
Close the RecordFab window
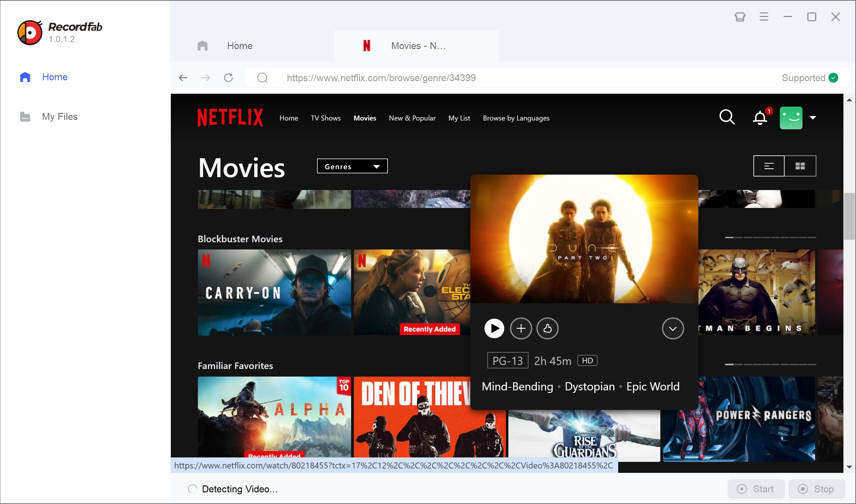pos(836,17)
